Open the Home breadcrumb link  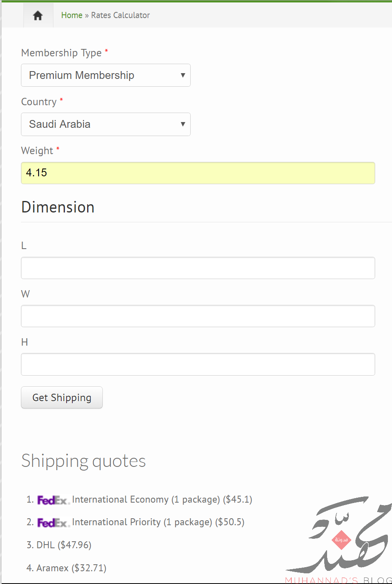72,15
